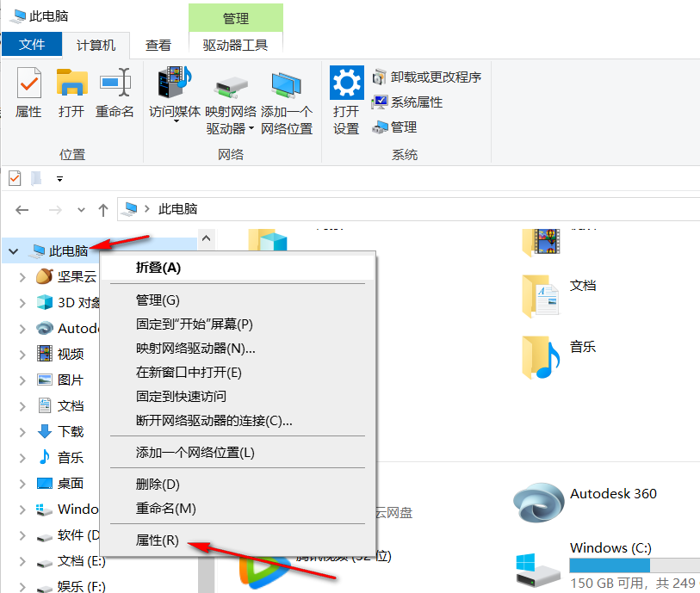Click the back navigation arrow
Viewport: 700px width, 593px height.
click(x=22, y=209)
